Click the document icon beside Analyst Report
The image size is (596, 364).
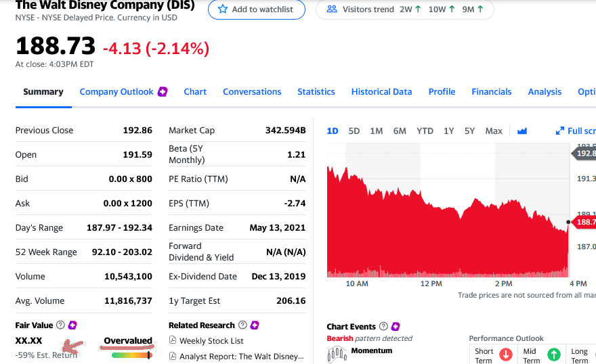173,356
